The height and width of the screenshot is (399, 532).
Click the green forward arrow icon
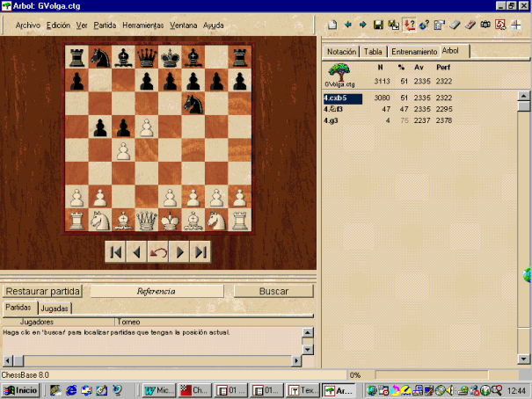tap(362, 25)
